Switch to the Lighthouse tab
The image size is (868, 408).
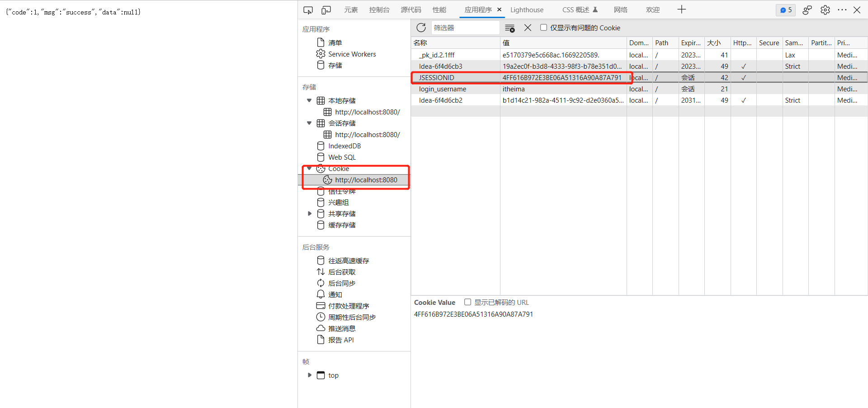coord(527,10)
